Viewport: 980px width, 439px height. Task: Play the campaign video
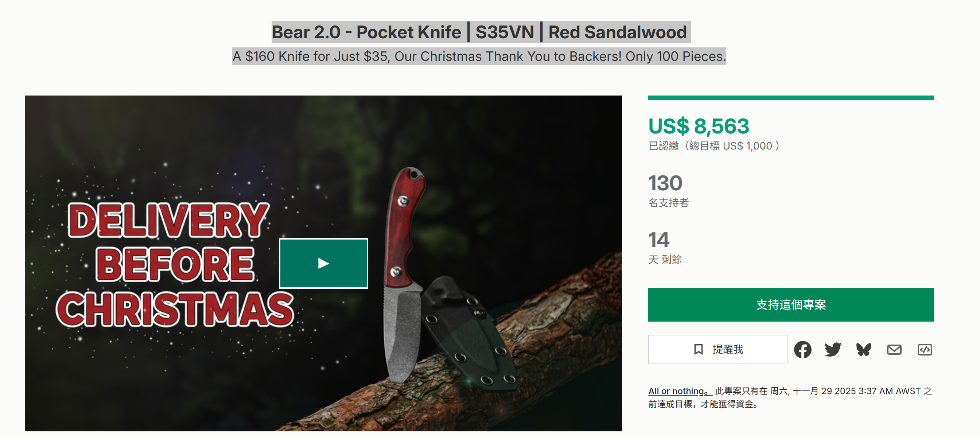(x=323, y=263)
